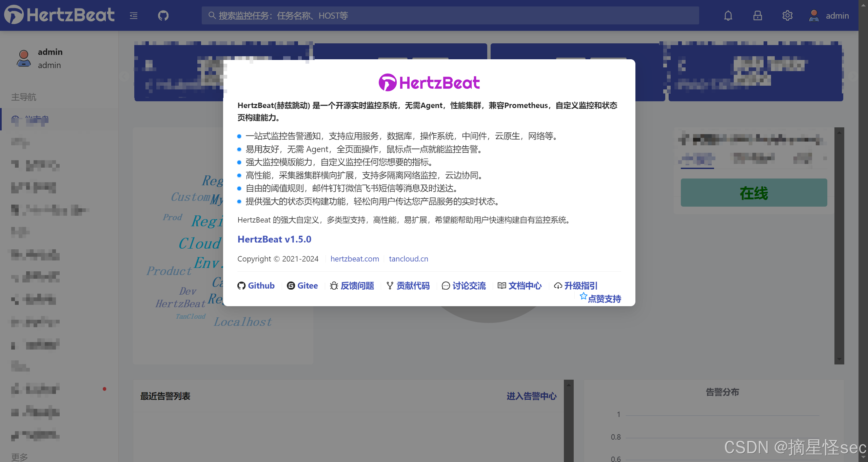Viewport: 868px width, 462px height.
Task: Click 升级指引 upgrade guide link
Action: tap(576, 286)
